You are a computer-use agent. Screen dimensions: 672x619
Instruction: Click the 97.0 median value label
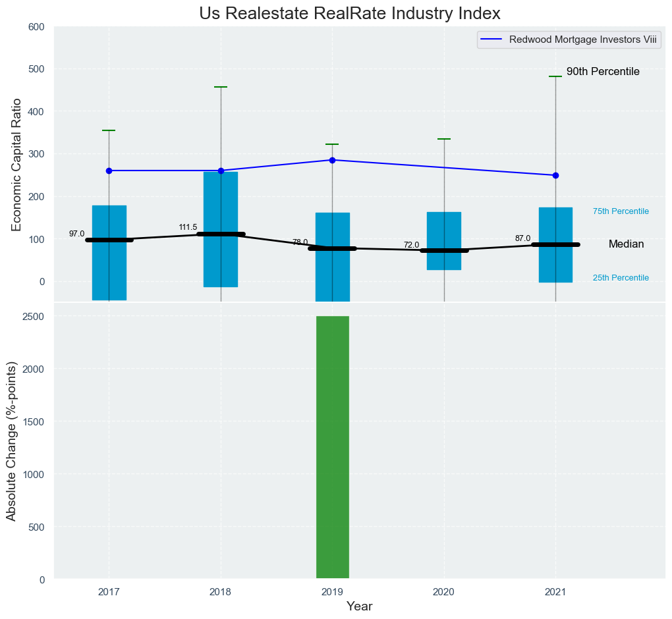coord(76,234)
